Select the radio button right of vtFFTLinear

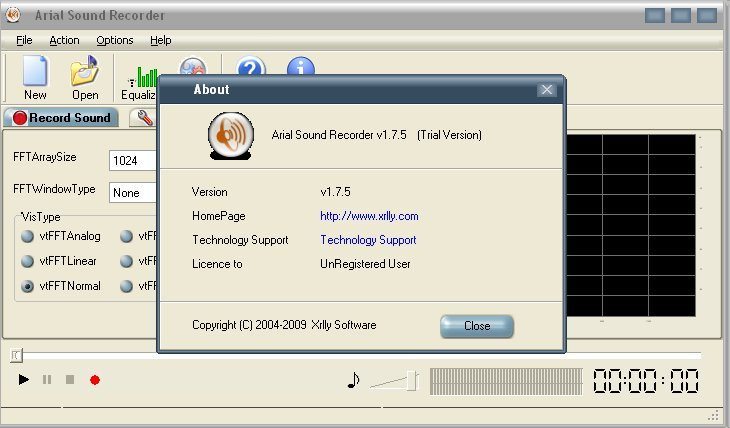click(126, 261)
